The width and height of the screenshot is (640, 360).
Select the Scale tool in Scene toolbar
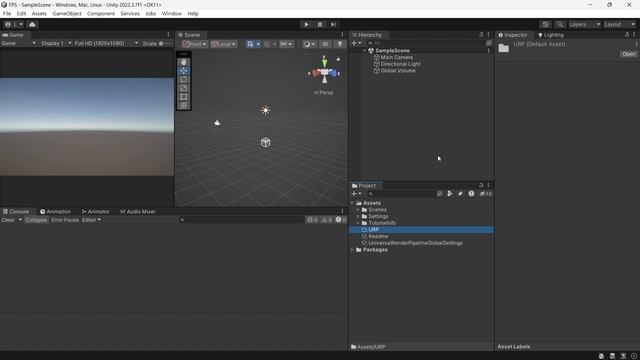point(184,88)
